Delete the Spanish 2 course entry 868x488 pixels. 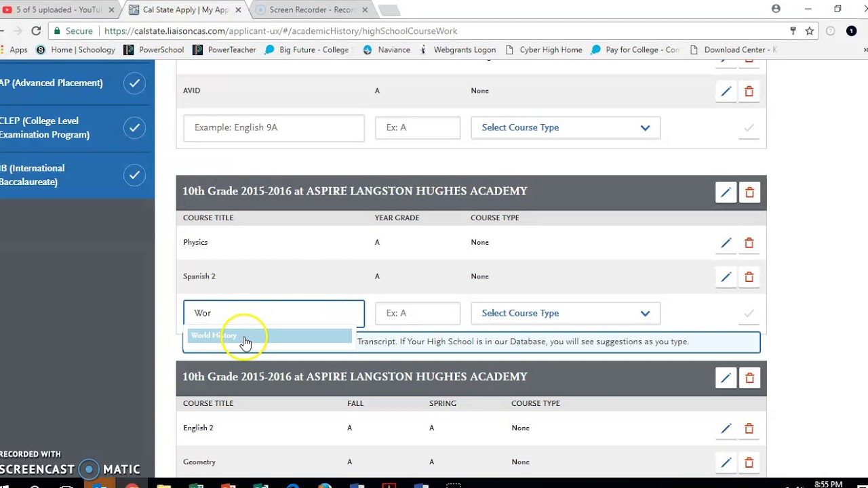(749, 277)
